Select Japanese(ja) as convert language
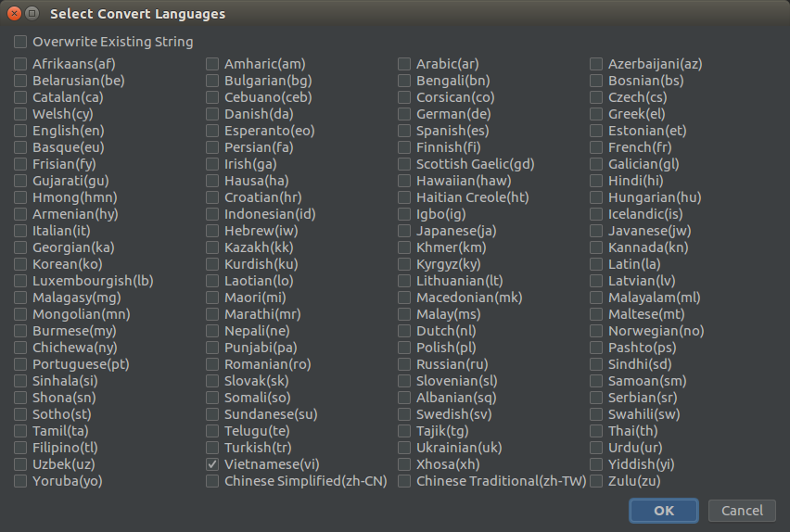 point(404,231)
